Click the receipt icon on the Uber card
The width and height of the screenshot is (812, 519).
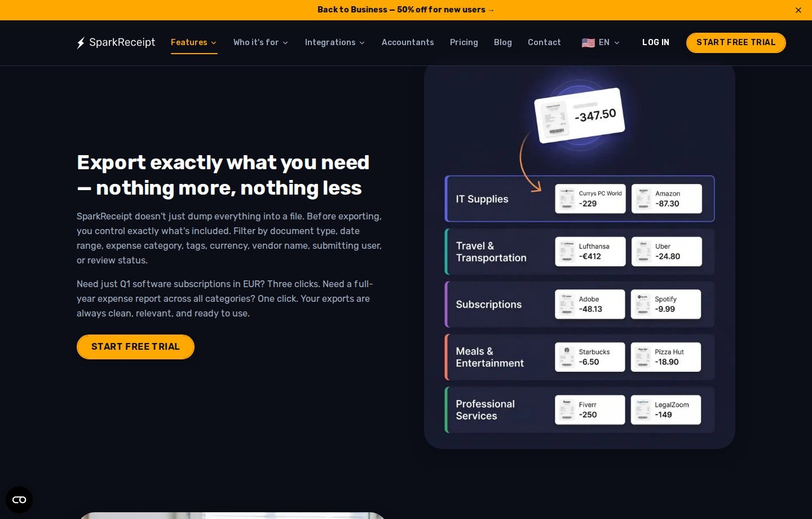pyautogui.click(x=643, y=252)
